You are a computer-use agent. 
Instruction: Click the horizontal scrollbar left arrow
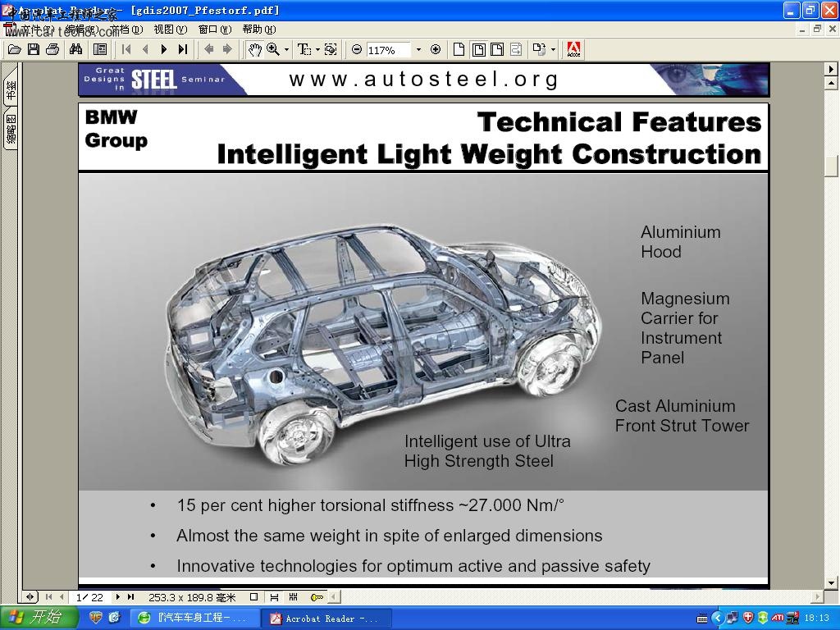pyautogui.click(x=334, y=597)
